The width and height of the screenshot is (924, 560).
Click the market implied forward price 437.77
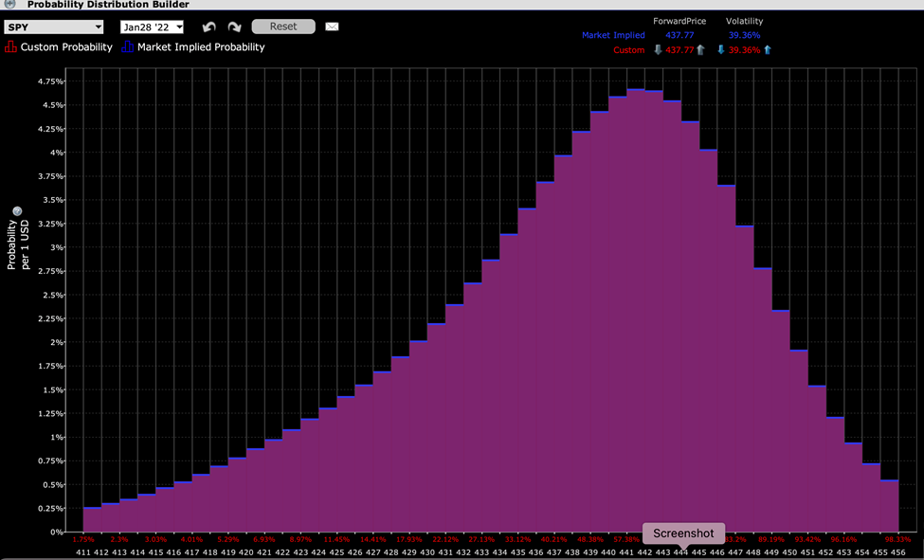679,35
